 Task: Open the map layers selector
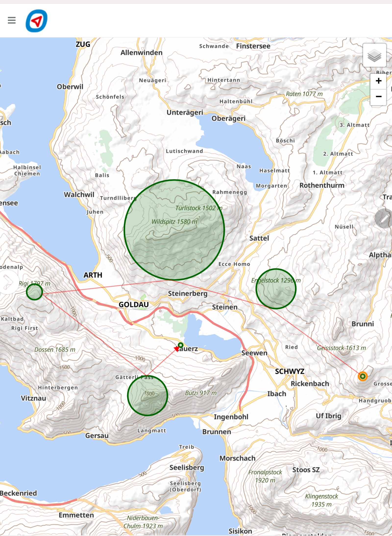click(x=374, y=55)
